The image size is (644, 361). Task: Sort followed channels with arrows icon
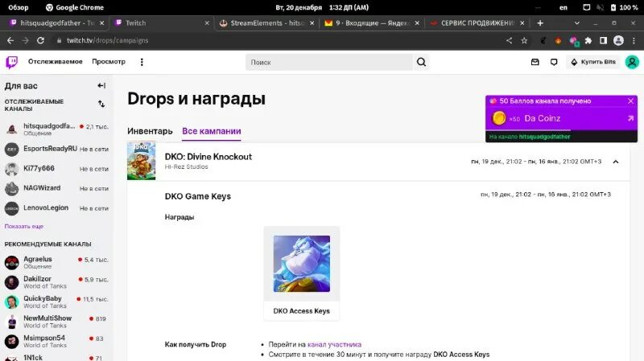click(101, 104)
